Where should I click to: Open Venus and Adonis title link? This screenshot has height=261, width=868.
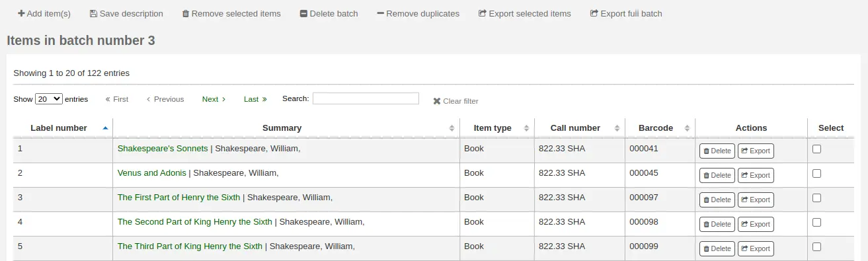click(152, 173)
